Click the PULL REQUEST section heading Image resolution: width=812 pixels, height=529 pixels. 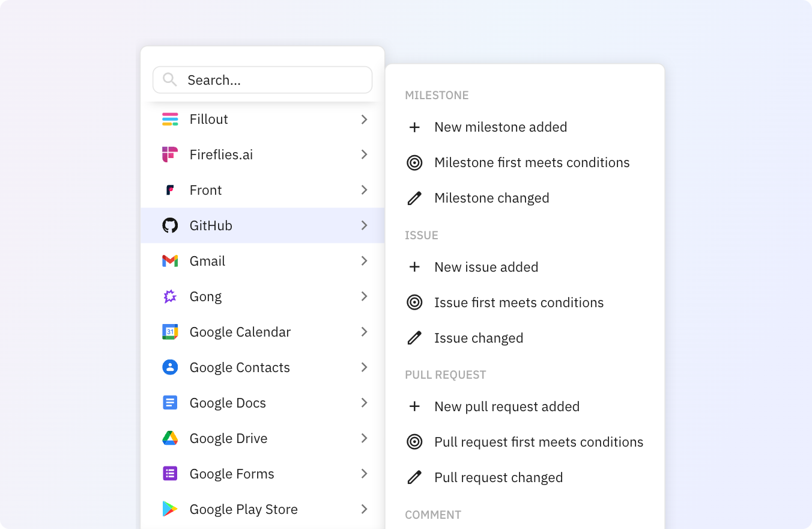[446, 375]
